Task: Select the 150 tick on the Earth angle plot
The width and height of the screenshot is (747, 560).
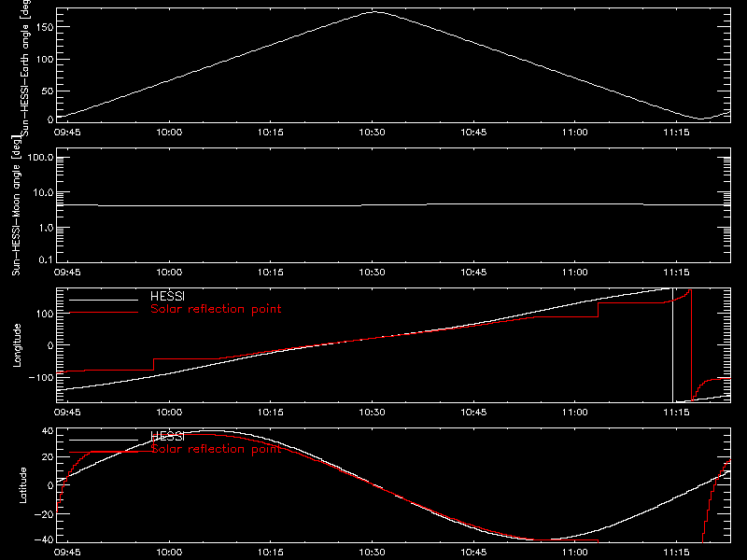Action: pyautogui.click(x=45, y=27)
